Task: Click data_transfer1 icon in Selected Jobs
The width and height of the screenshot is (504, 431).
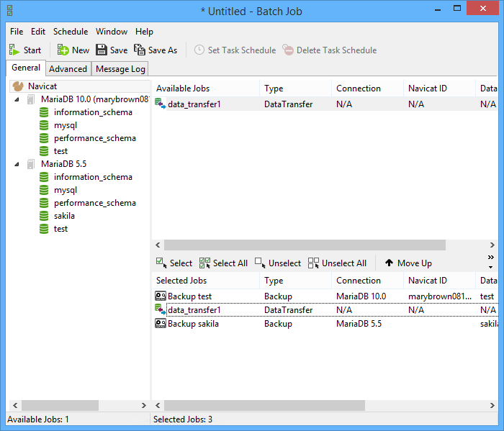Action: (160, 309)
